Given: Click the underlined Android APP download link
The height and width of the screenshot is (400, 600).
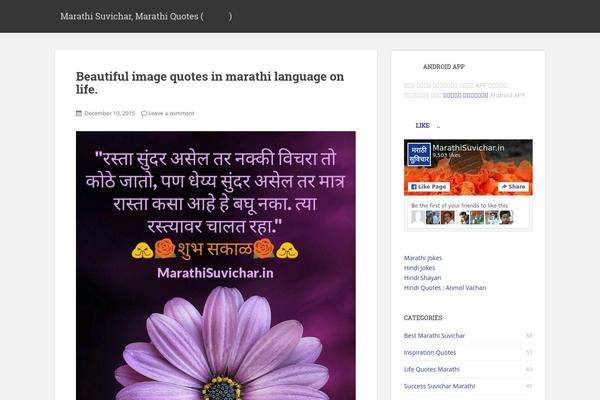Looking at the screenshot, I should [465, 95].
